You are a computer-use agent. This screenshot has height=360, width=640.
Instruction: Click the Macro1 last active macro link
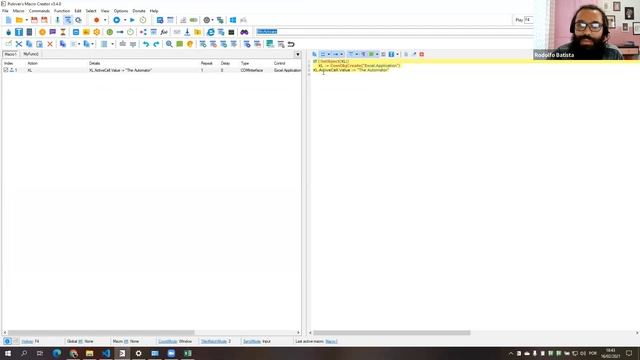click(331, 341)
